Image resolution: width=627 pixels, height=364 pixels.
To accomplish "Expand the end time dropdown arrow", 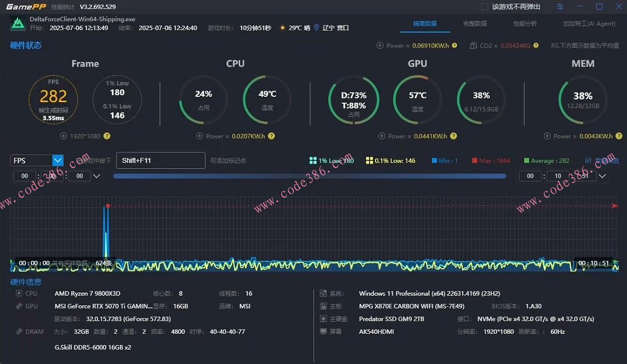I will (x=603, y=176).
